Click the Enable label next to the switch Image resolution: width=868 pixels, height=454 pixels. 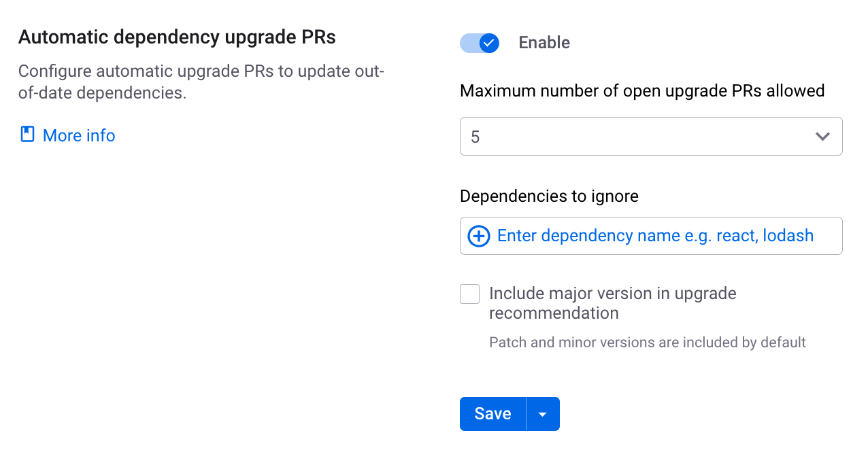tap(544, 43)
